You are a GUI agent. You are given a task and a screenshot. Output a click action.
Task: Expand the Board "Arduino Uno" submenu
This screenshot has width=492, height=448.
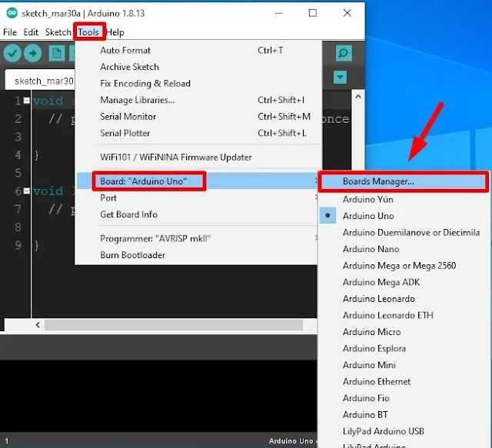pos(197,181)
